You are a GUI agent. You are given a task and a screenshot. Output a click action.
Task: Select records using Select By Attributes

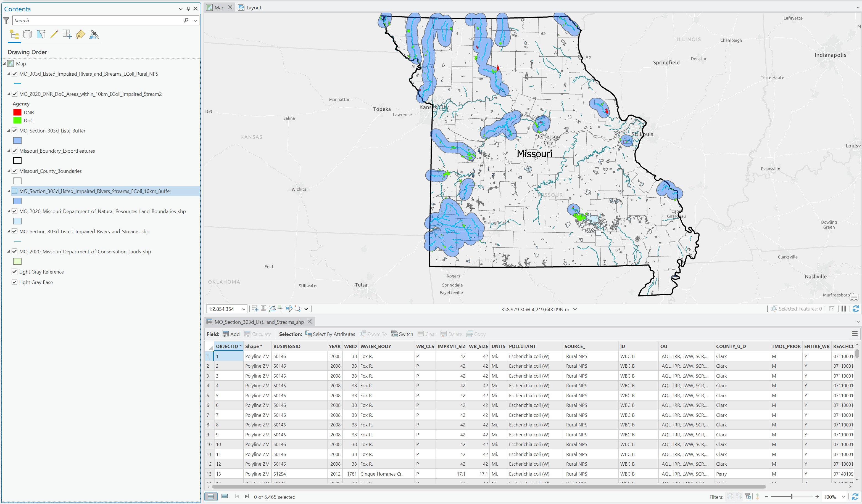click(330, 334)
